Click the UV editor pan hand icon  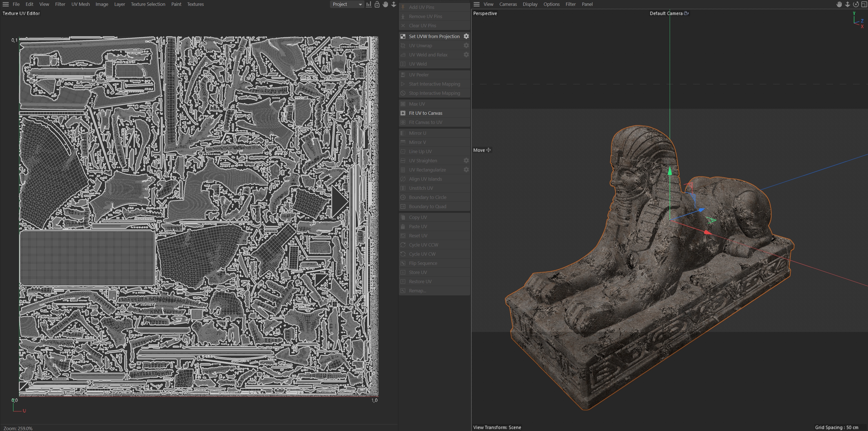(385, 4)
